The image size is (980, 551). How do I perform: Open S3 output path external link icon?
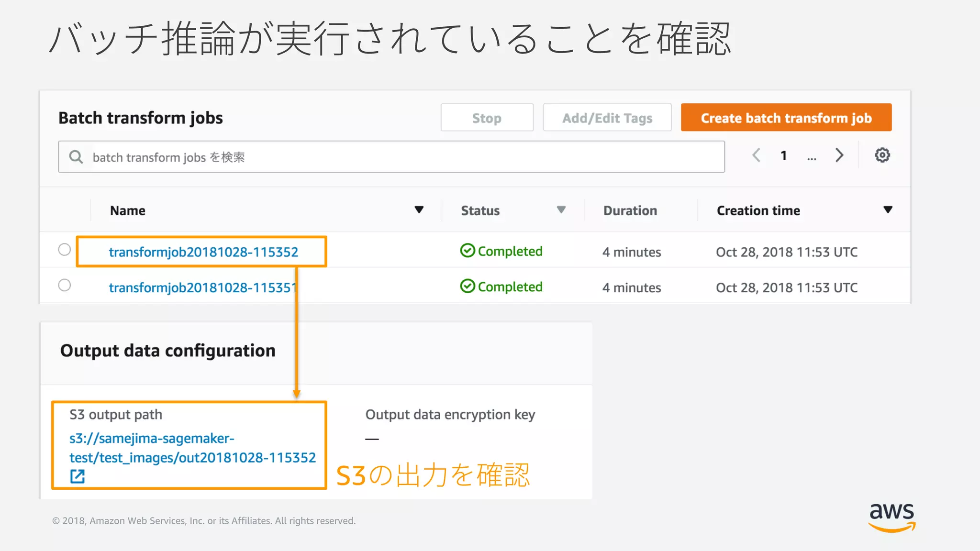pos(77,476)
